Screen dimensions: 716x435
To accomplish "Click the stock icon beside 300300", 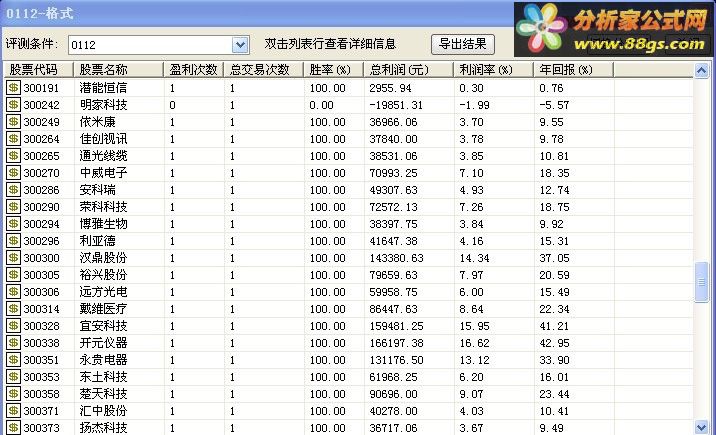I will 13,257.
